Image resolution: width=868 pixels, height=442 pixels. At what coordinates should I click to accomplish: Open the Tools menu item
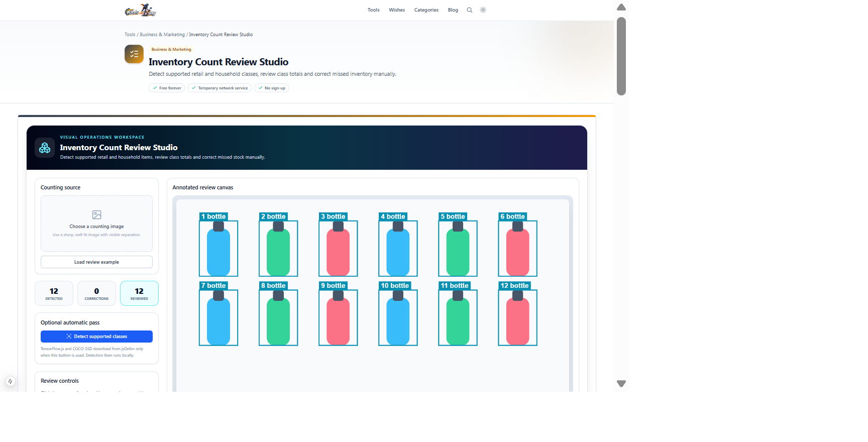coord(373,10)
